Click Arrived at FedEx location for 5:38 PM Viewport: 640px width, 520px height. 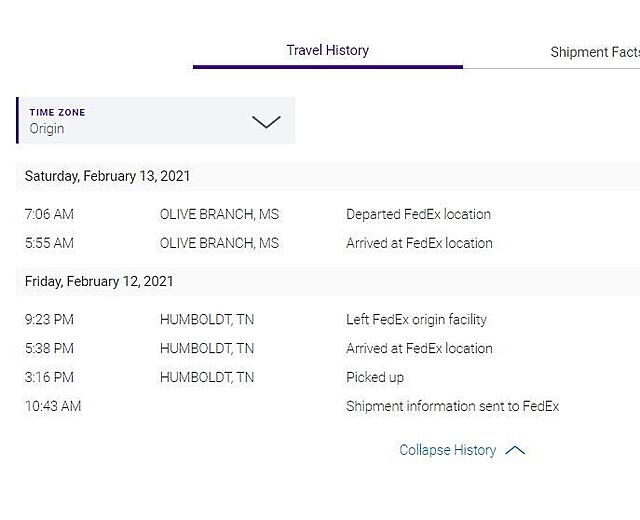(419, 349)
